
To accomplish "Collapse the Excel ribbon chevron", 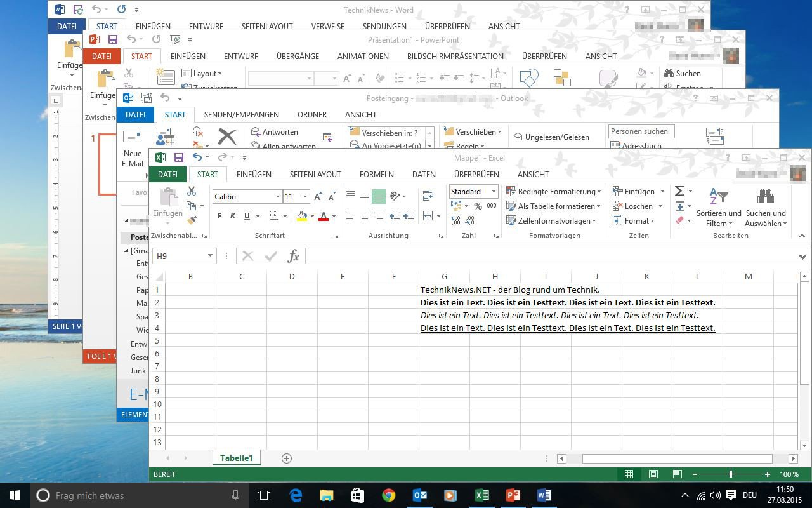I will point(802,236).
